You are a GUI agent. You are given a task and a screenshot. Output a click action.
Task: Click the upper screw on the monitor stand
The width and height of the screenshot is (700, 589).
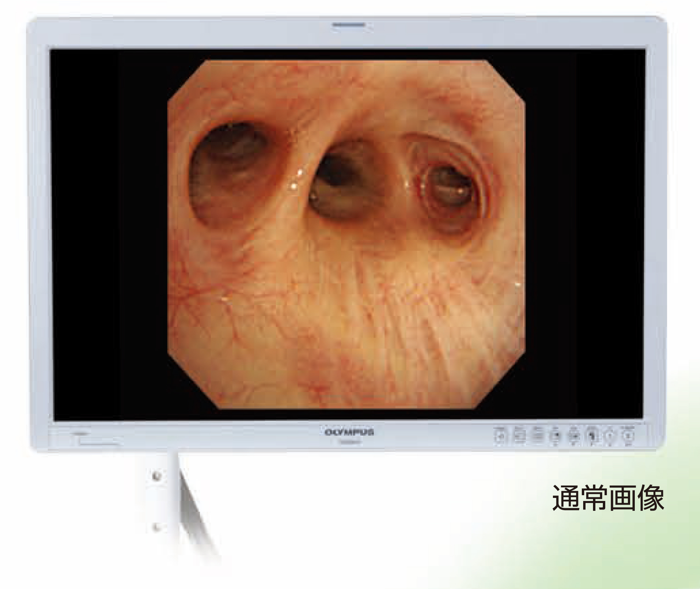(x=157, y=475)
